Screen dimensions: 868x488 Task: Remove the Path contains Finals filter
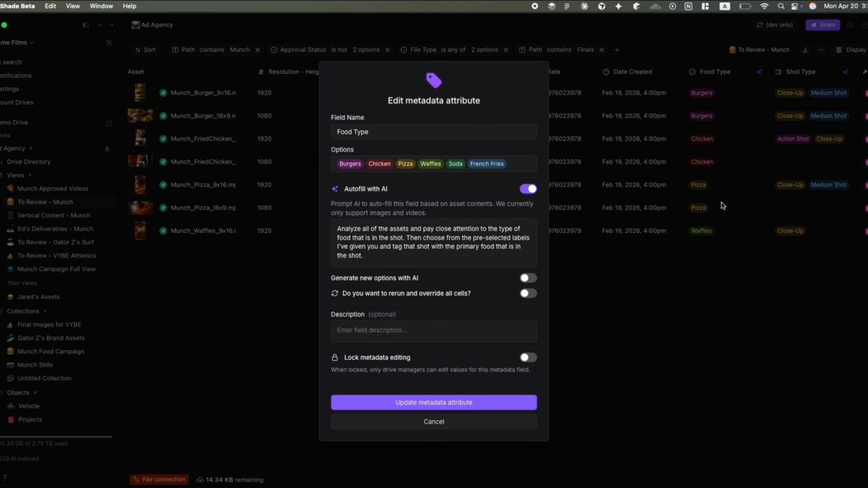coord(601,50)
